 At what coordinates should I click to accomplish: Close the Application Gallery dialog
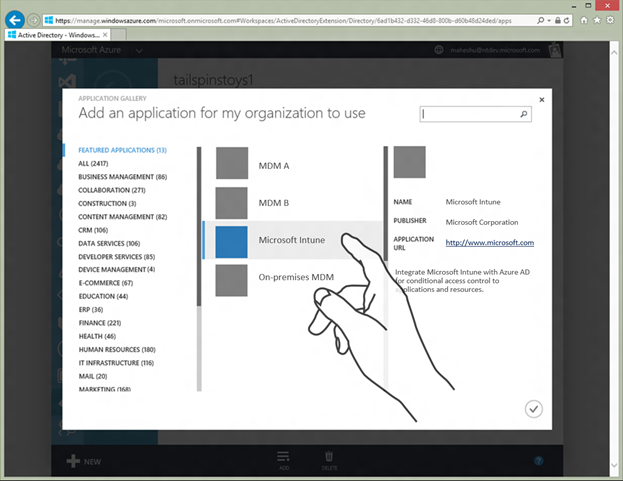coord(542,100)
